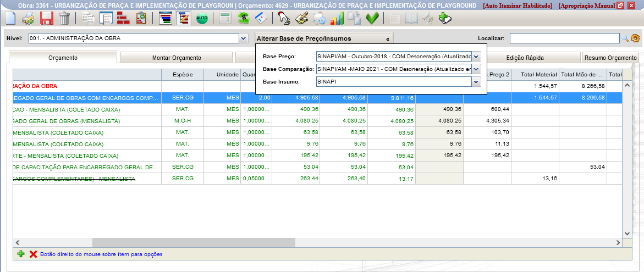Click the Espécie column header

pos(183,75)
